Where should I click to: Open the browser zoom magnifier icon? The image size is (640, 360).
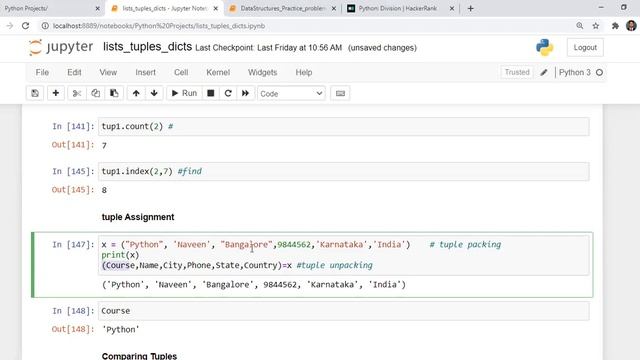580,26
